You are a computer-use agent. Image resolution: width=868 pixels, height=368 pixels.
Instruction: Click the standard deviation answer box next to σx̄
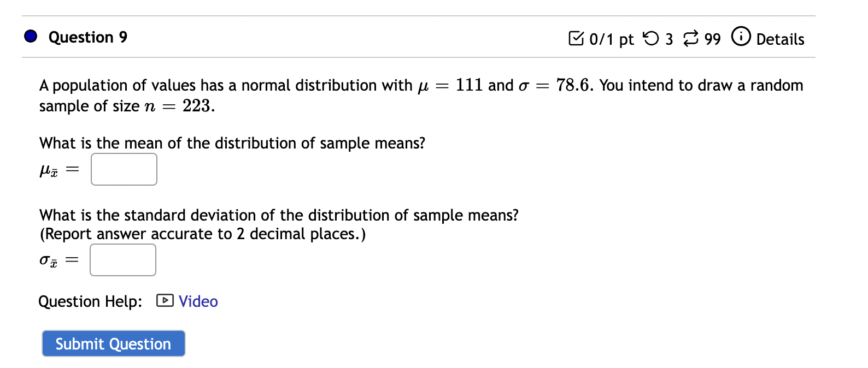coord(122,259)
